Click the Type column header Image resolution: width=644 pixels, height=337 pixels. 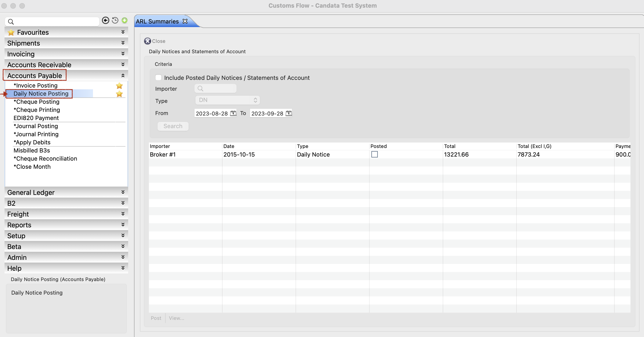(332, 146)
